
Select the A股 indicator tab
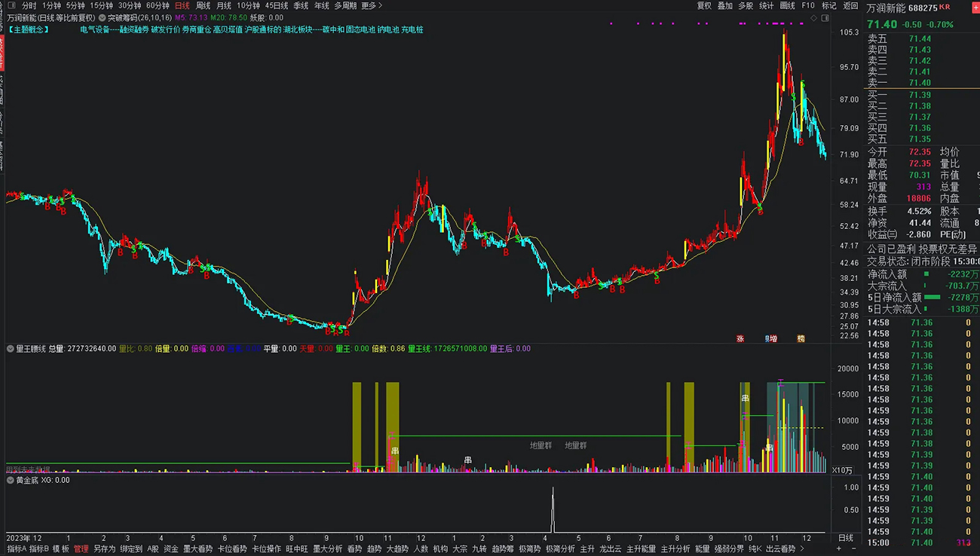point(153,549)
